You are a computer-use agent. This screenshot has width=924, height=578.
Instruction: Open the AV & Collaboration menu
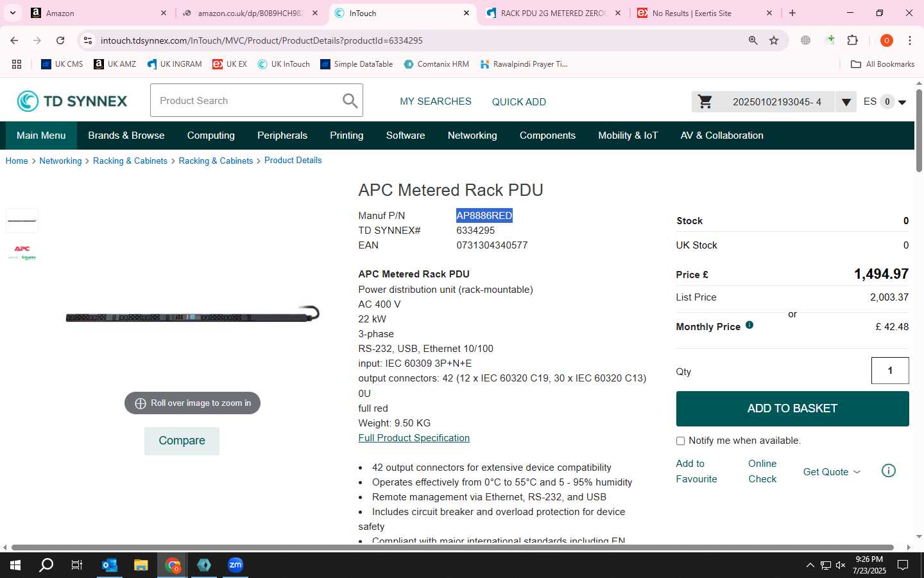tap(722, 136)
